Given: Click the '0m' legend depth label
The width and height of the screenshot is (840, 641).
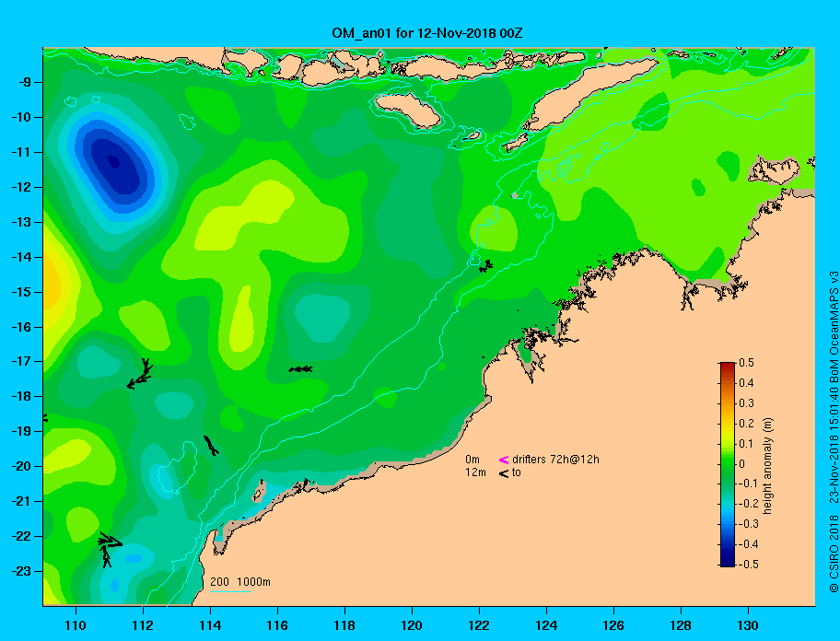Looking at the screenshot, I should click(472, 460).
